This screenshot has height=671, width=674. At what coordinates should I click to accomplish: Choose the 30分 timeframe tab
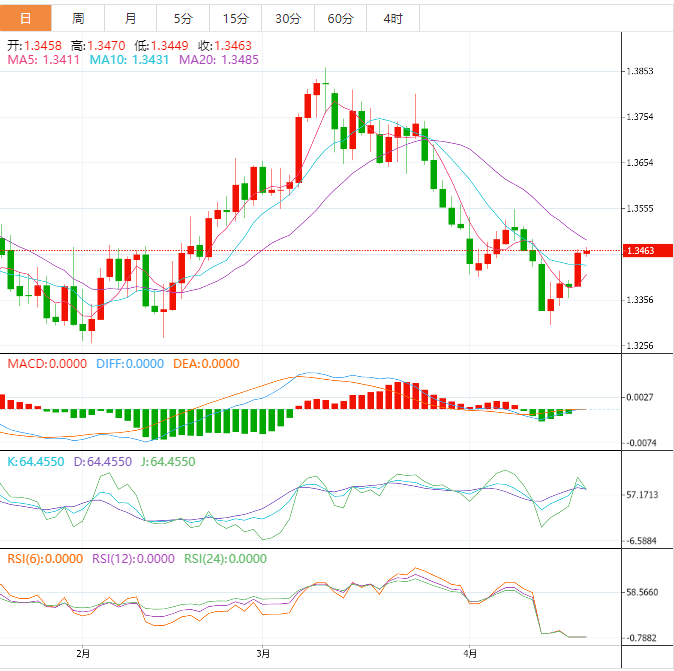[x=287, y=18]
